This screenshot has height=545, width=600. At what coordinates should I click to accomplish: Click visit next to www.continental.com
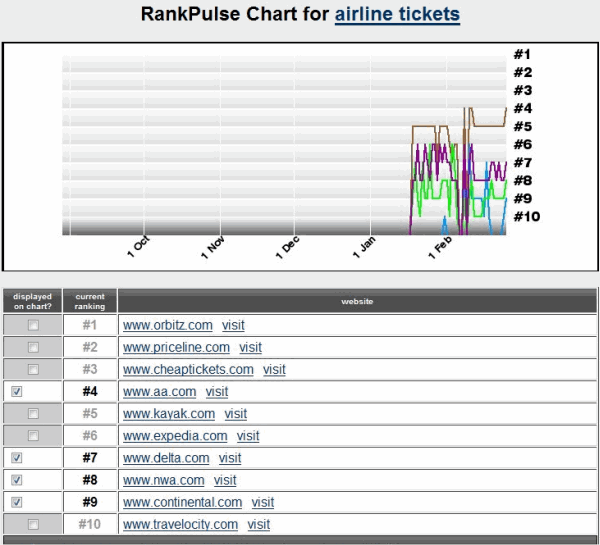pos(262,502)
